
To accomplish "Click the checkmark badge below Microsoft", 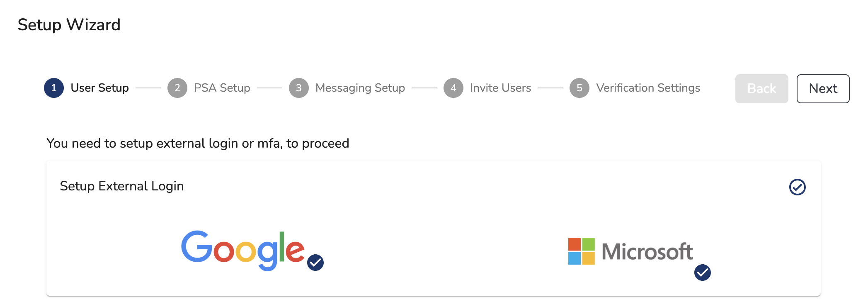I will [x=703, y=273].
